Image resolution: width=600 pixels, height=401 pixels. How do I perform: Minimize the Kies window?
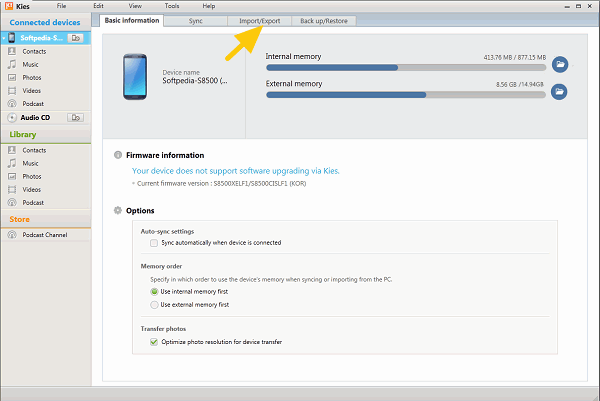coord(567,7)
